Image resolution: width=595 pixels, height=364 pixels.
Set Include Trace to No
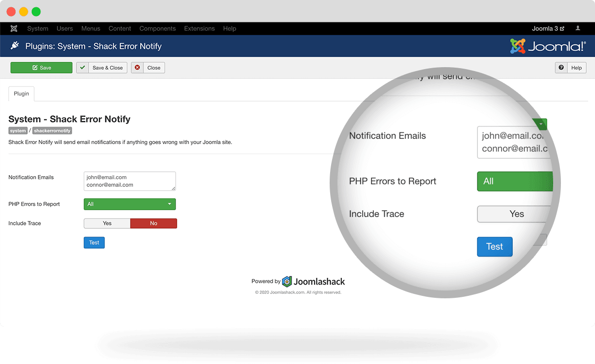153,223
